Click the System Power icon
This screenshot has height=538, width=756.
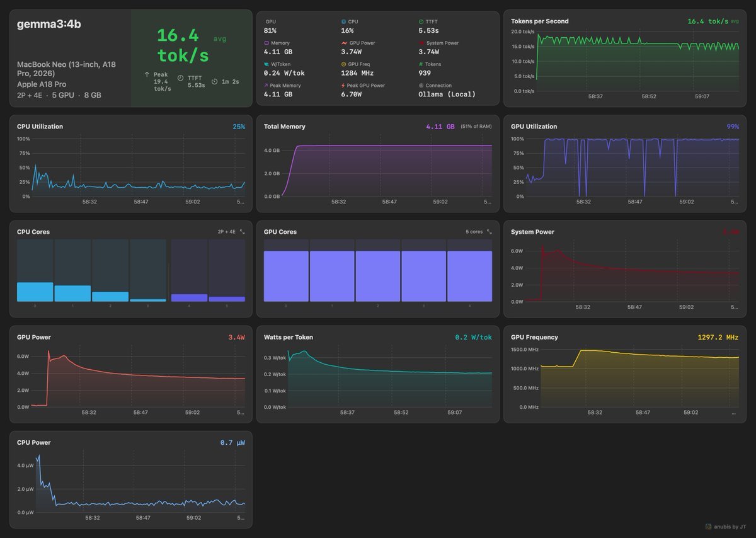pos(421,43)
